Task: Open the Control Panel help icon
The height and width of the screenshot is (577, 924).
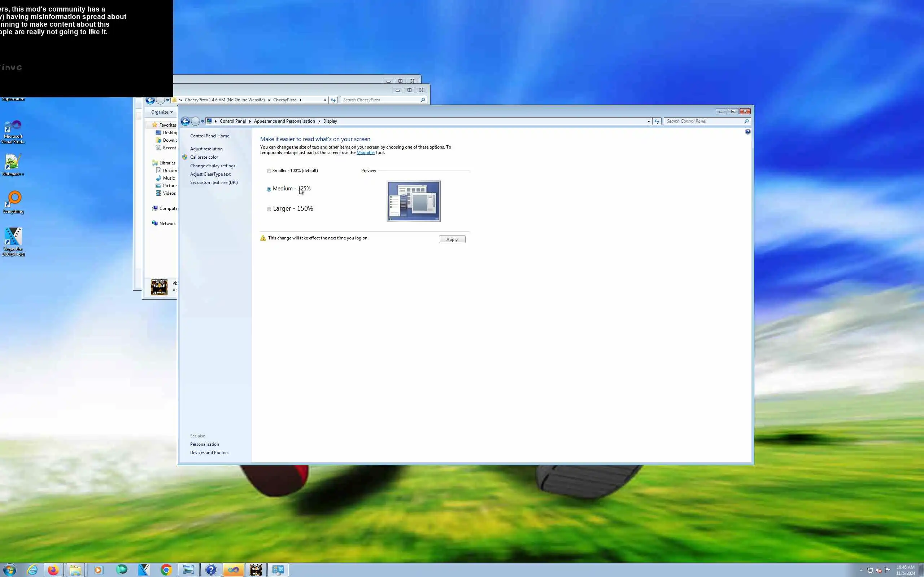Action: pos(748,132)
